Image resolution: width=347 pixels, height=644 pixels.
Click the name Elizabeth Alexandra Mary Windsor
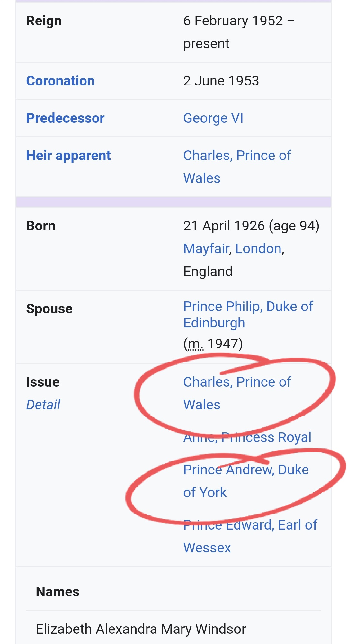[141, 629]
